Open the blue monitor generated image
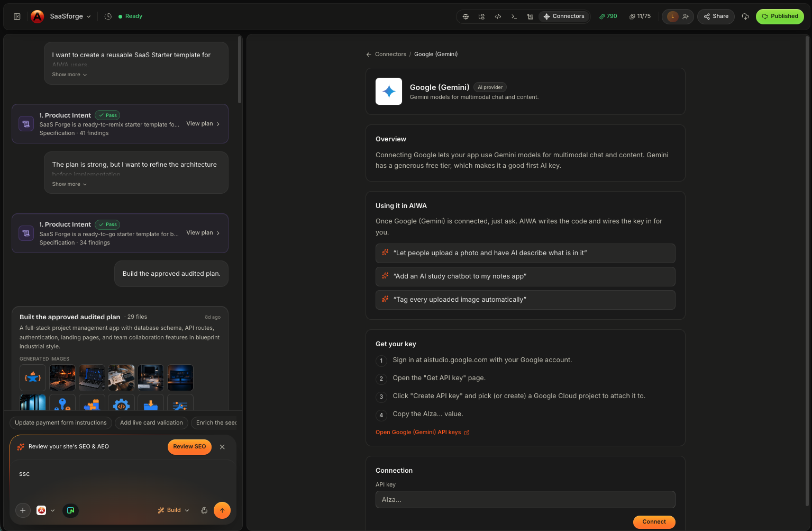The image size is (812, 531). [x=180, y=377]
